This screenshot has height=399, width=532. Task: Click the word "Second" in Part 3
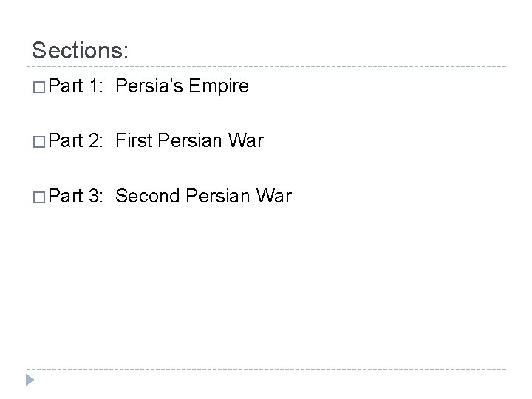pyautogui.click(x=147, y=196)
